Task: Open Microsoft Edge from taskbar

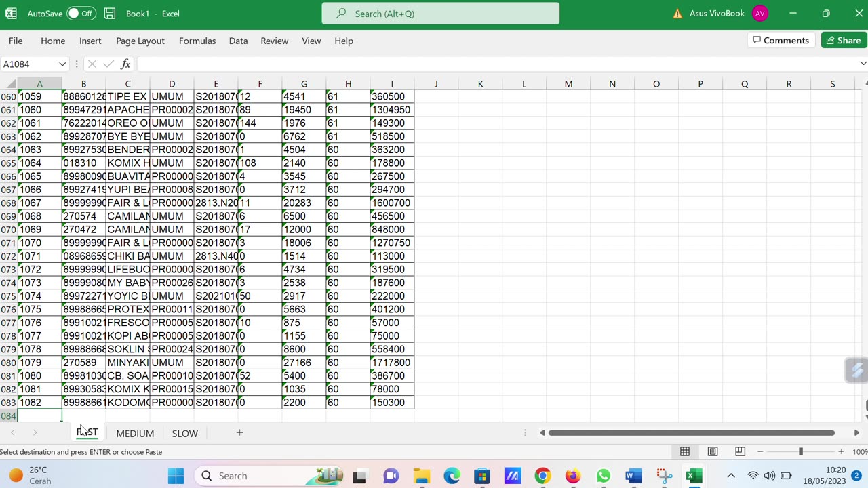Action: pos(452,476)
